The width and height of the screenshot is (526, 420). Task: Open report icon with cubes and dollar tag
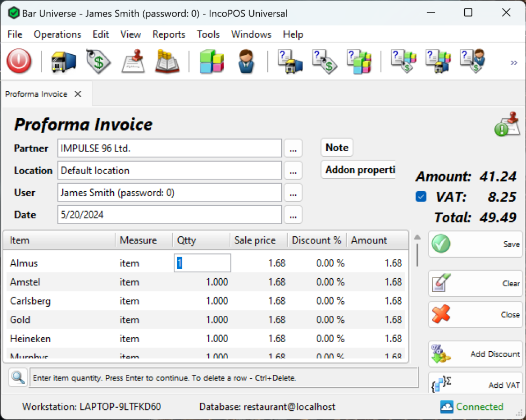(x=404, y=61)
